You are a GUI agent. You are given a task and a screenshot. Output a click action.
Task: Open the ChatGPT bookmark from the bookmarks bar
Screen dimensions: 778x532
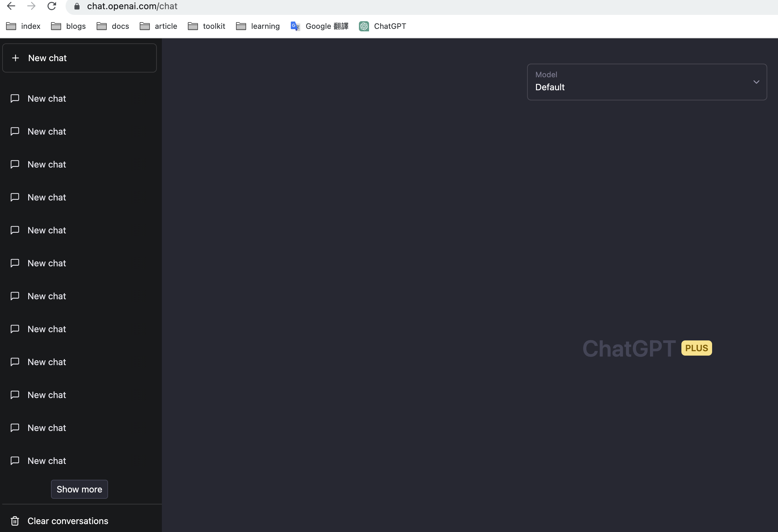pyautogui.click(x=383, y=26)
